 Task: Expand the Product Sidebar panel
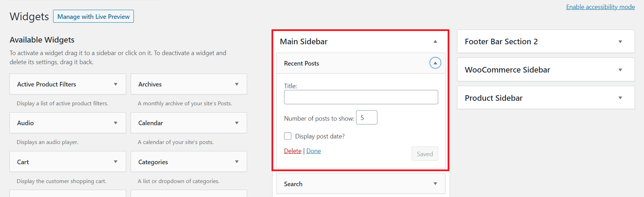pos(620,98)
